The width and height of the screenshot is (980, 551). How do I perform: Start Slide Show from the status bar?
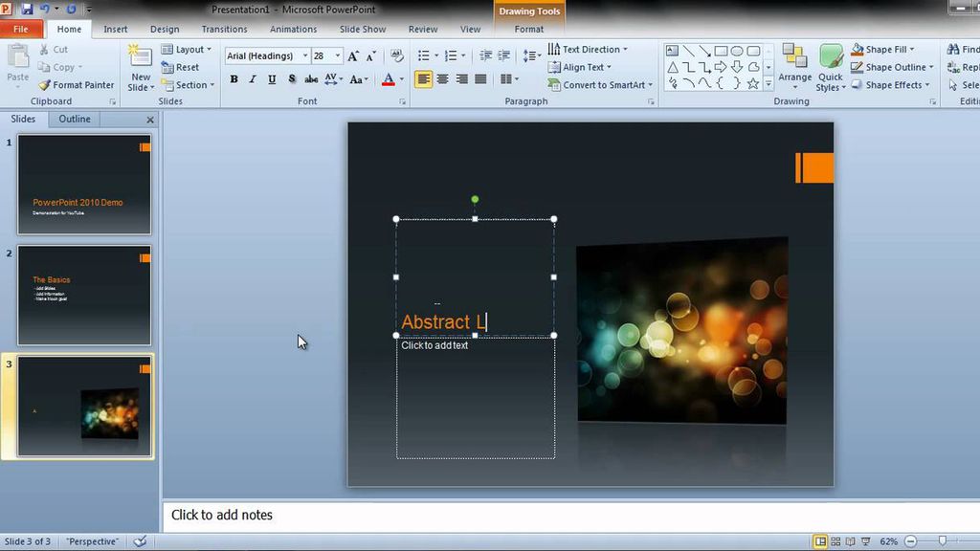click(865, 540)
